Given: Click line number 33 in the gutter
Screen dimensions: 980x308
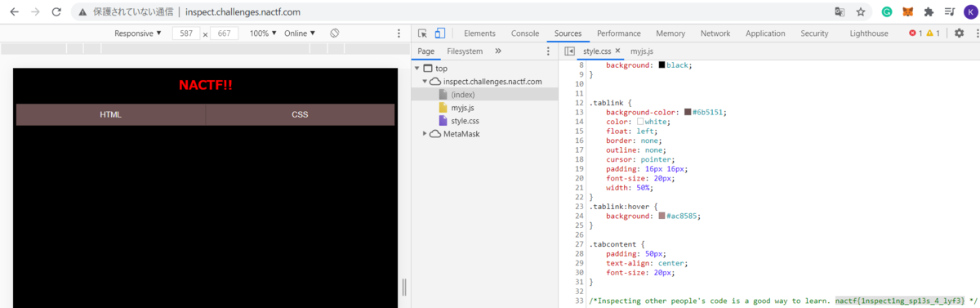Looking at the screenshot, I should click(x=580, y=301).
